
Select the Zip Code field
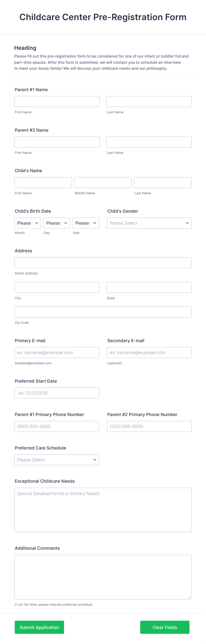point(103,312)
